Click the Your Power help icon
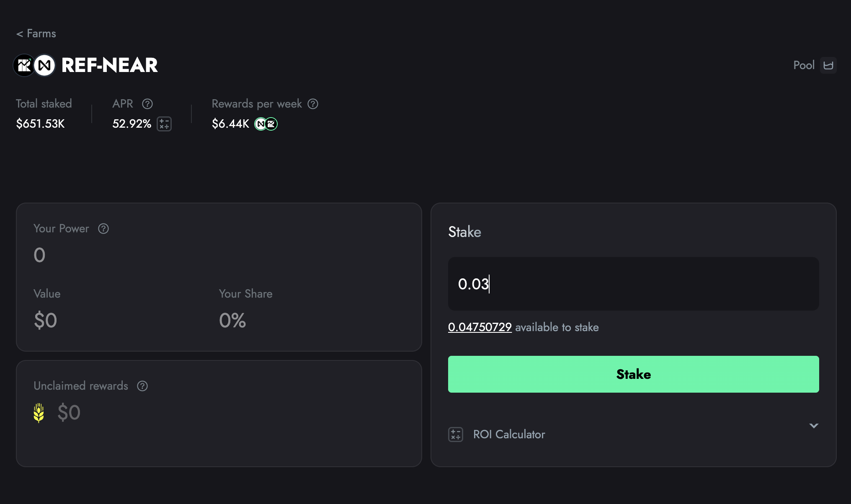The width and height of the screenshot is (851, 504). 103,229
